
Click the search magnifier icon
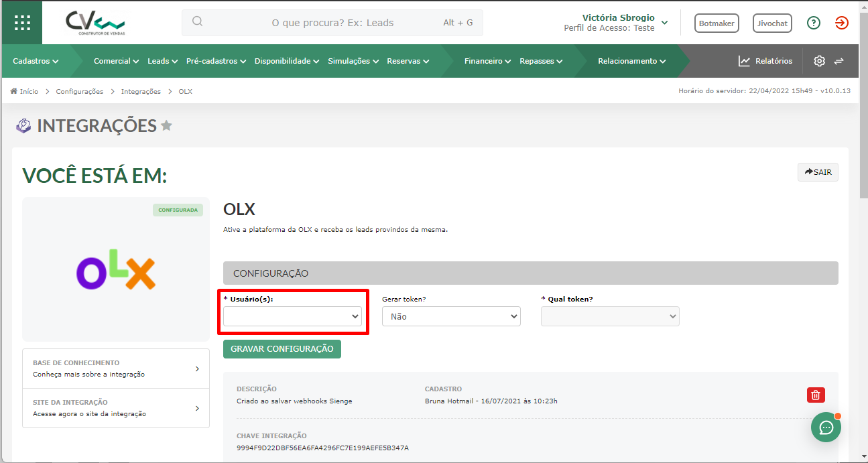(x=197, y=22)
